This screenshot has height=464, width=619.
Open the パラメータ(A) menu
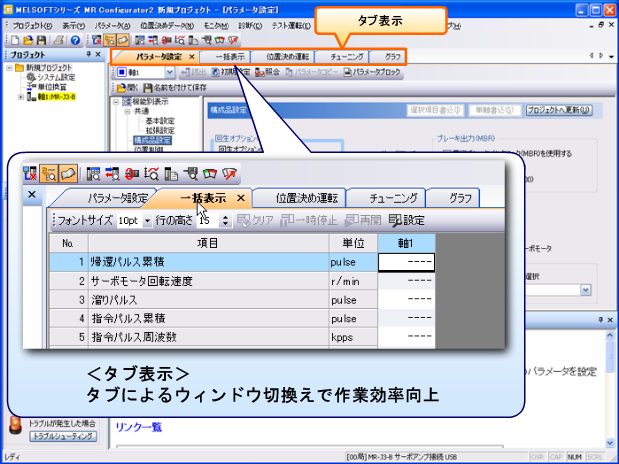point(114,25)
